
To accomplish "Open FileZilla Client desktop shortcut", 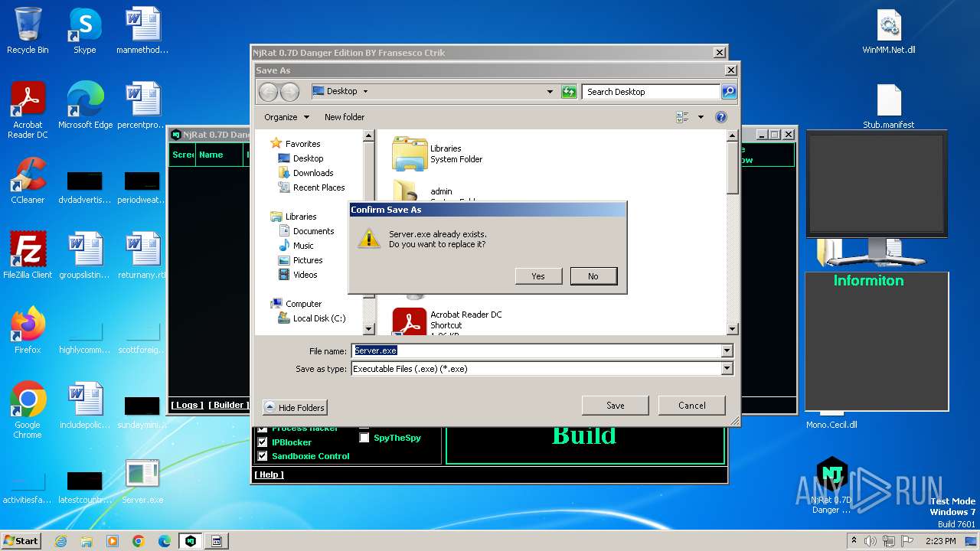I will (28, 256).
